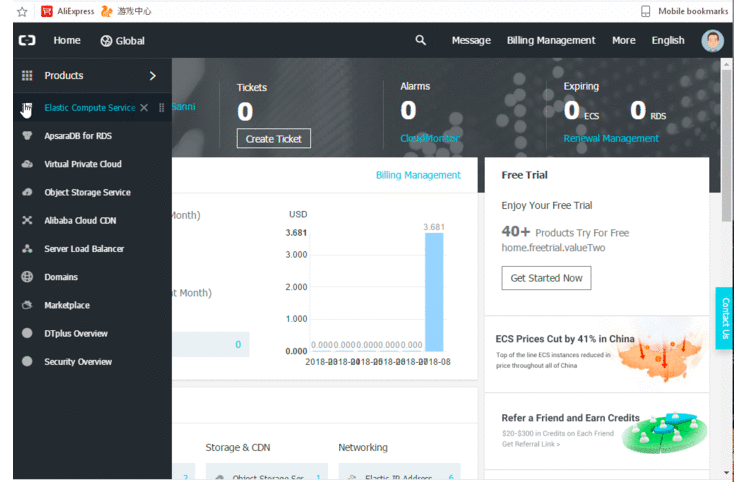This screenshot has height=482, width=746.
Task: Click the Object Storage Service icon
Action: (27, 192)
